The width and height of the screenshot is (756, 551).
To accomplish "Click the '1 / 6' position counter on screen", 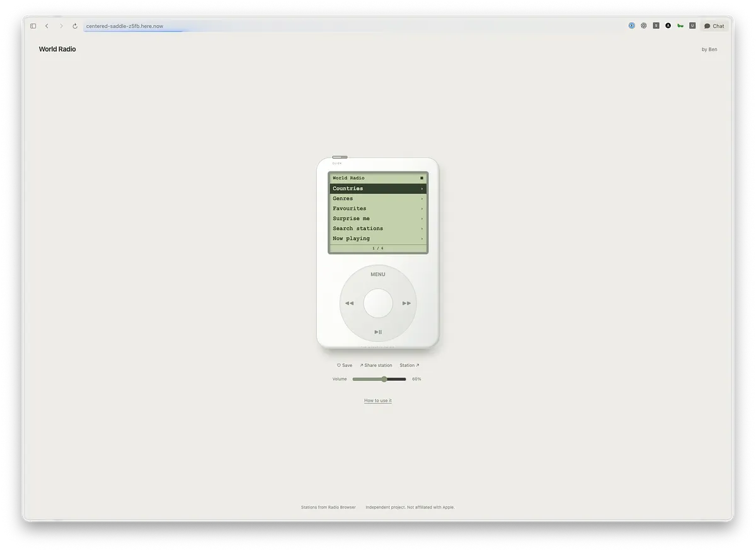I will pos(378,248).
